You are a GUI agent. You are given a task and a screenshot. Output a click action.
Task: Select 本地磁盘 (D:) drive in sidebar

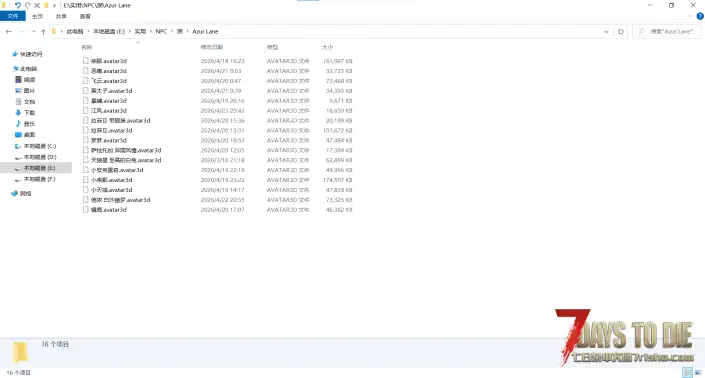click(36, 157)
